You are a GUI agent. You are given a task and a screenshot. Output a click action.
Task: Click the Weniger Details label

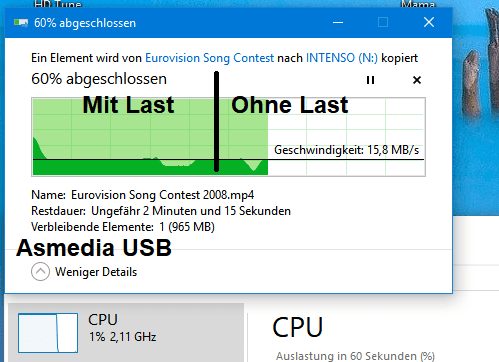point(96,272)
